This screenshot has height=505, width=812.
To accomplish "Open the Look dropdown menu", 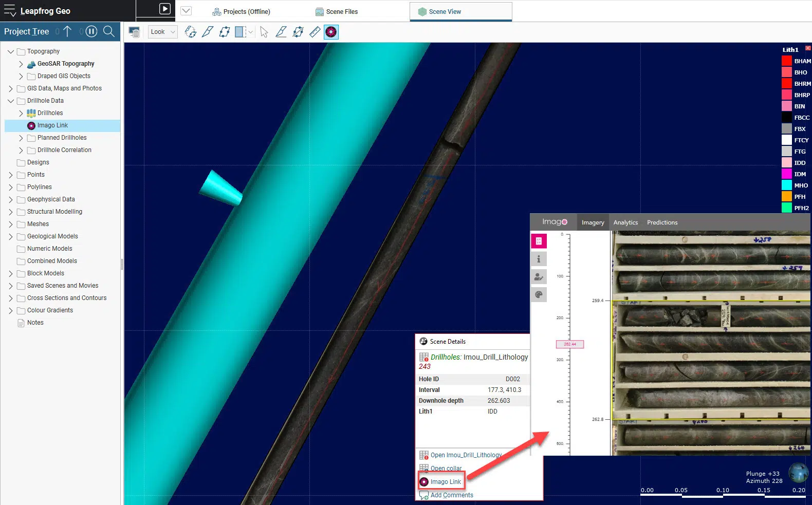I will click(x=163, y=32).
